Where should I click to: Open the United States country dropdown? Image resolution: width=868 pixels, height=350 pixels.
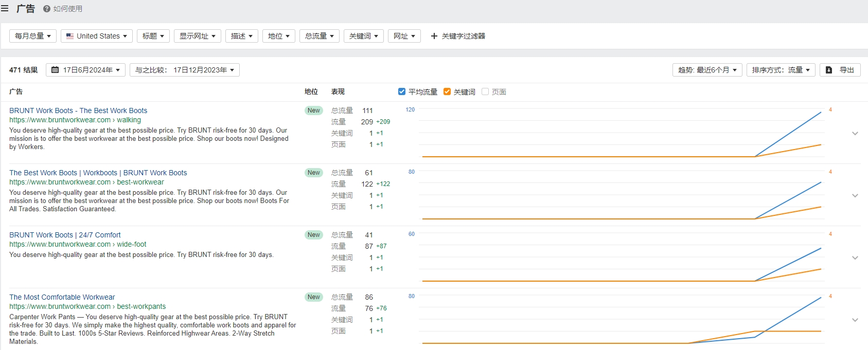(97, 36)
